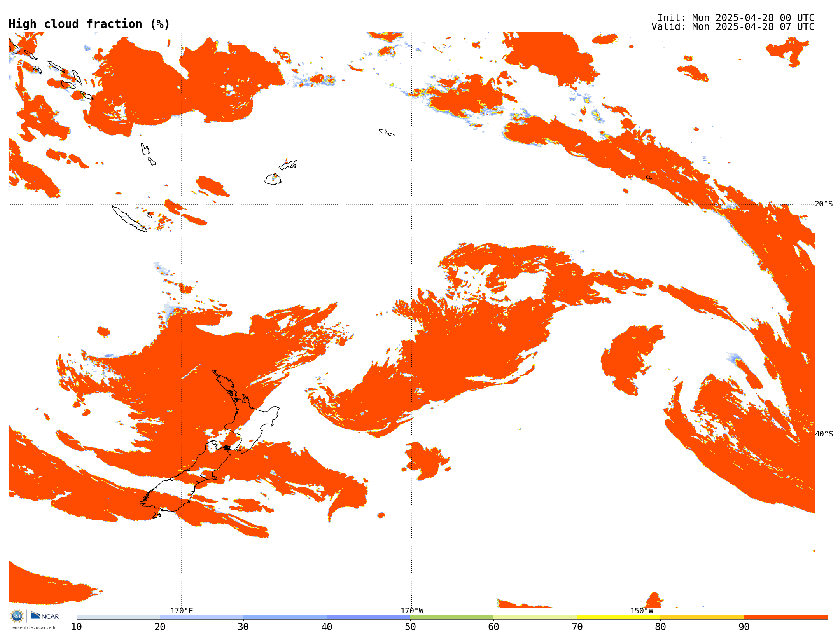Click the colorbar tick label 30
This screenshot has width=840, height=632.
click(243, 627)
